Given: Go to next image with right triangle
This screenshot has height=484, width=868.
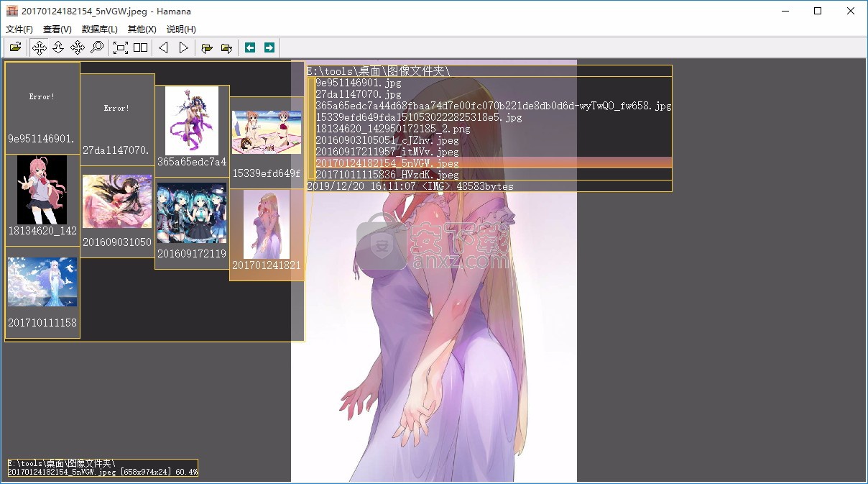Looking at the screenshot, I should 183,47.
